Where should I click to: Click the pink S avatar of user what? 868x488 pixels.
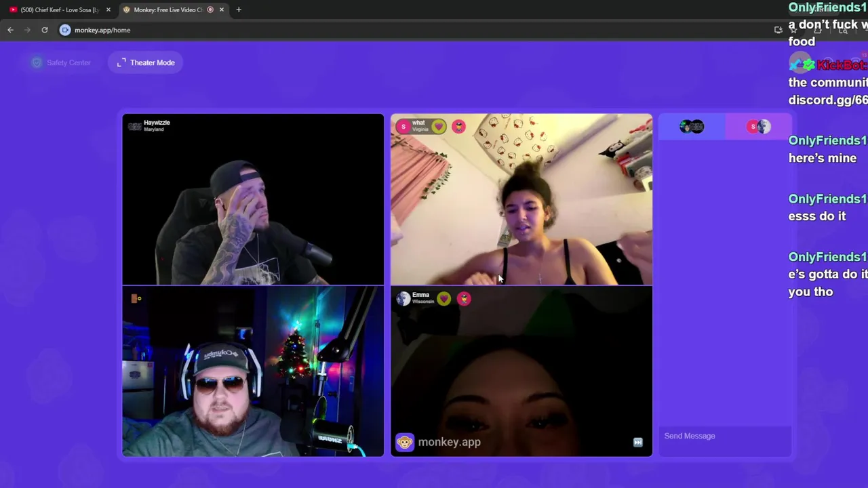(403, 127)
